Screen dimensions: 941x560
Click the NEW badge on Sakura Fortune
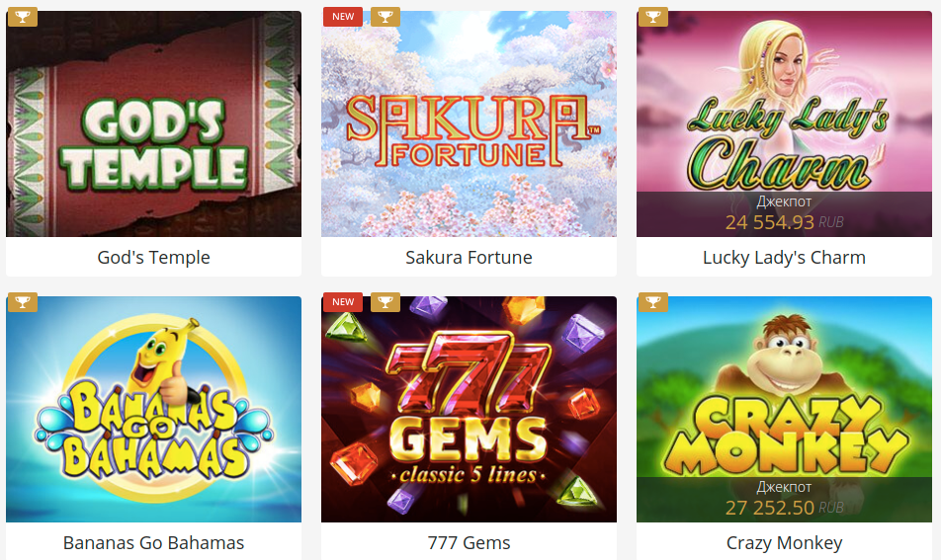tap(343, 17)
